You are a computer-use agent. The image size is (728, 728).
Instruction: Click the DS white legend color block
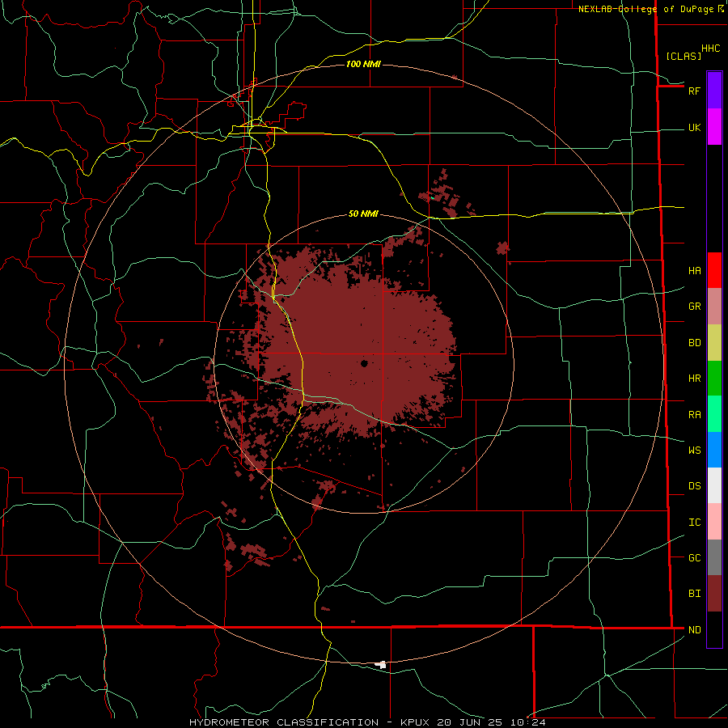coord(714,485)
